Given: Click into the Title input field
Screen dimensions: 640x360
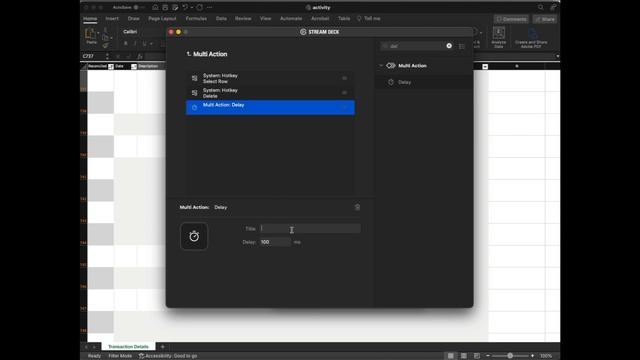Looking at the screenshot, I should (x=310, y=229).
